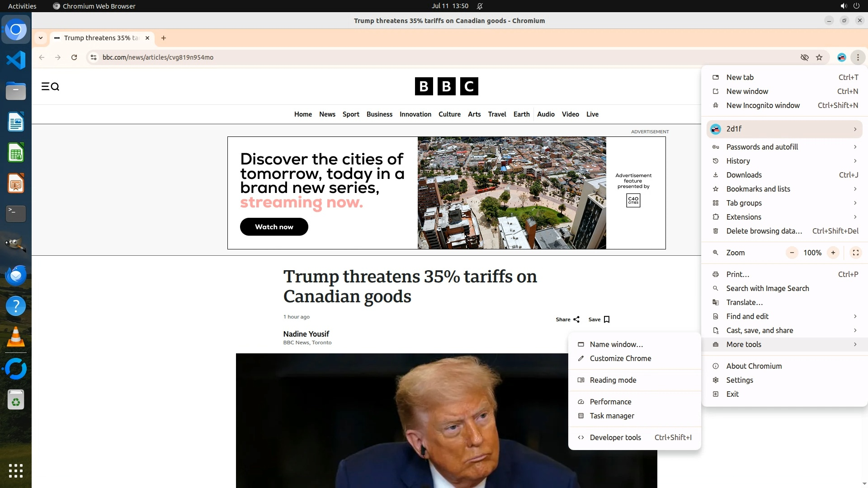Open the Business section link

pyautogui.click(x=379, y=114)
